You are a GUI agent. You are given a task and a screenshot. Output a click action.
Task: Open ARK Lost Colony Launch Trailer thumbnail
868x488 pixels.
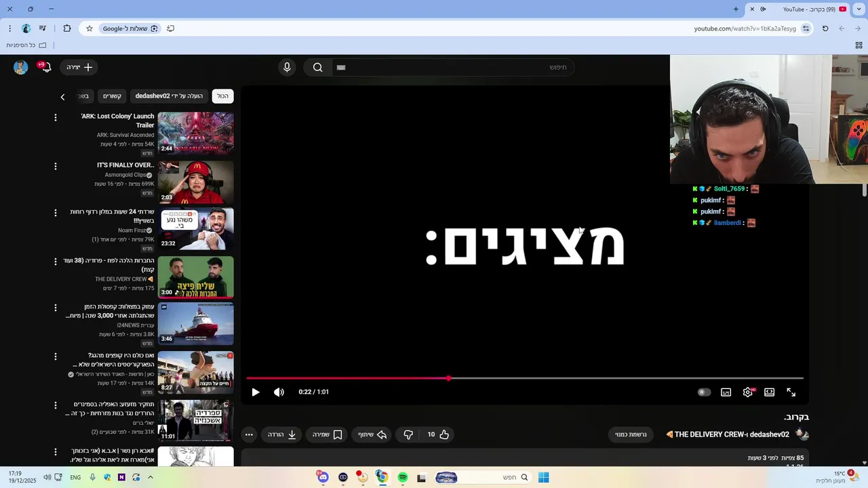click(x=196, y=133)
